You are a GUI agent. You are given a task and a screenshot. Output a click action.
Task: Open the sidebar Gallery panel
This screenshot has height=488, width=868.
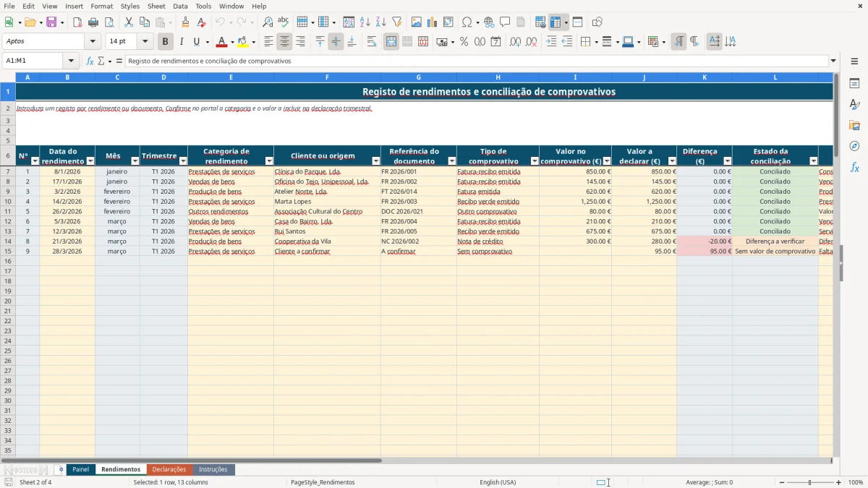point(854,126)
